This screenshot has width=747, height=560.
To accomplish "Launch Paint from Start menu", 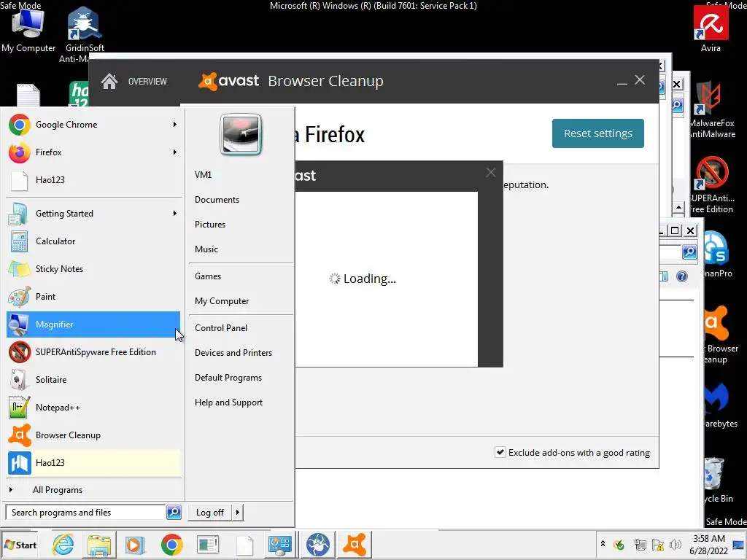I will click(93, 297).
